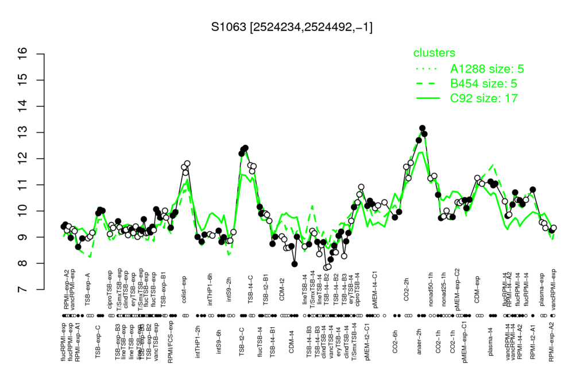588x368 pixels.
Task: Click the 'plasma-exp' x-axis label
Action: [x=541, y=289]
